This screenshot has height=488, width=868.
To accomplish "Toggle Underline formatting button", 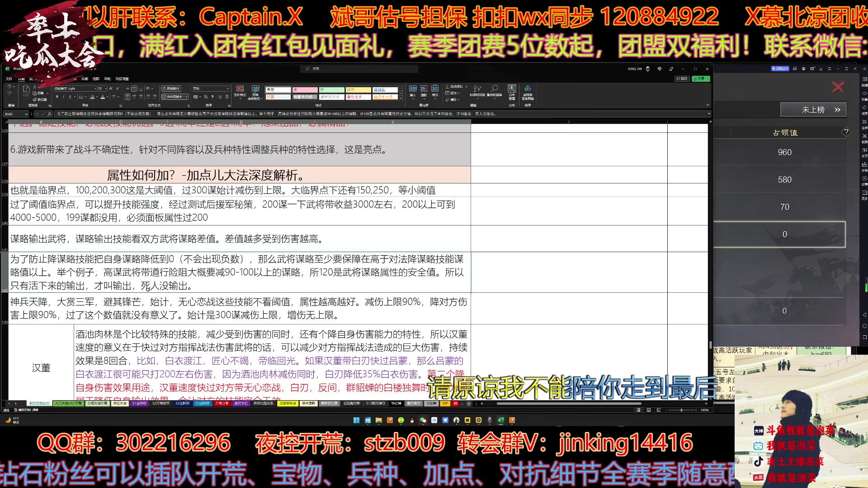I will pos(70,97).
